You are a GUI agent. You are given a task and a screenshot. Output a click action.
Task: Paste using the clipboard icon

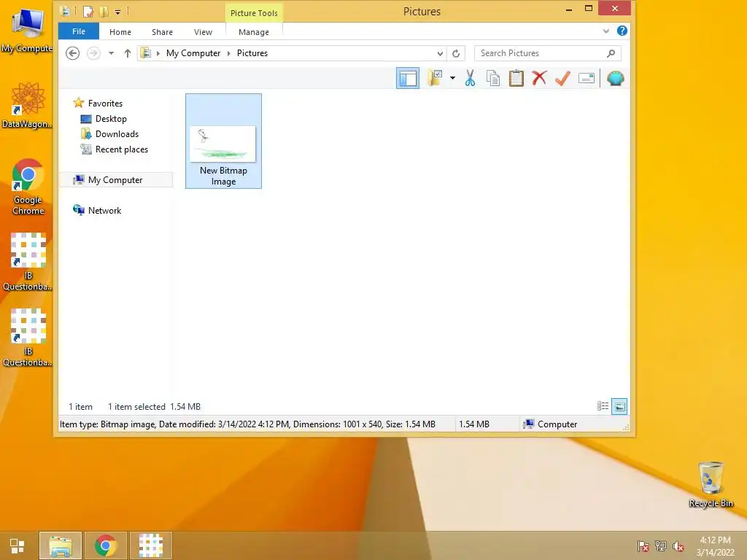pos(516,78)
